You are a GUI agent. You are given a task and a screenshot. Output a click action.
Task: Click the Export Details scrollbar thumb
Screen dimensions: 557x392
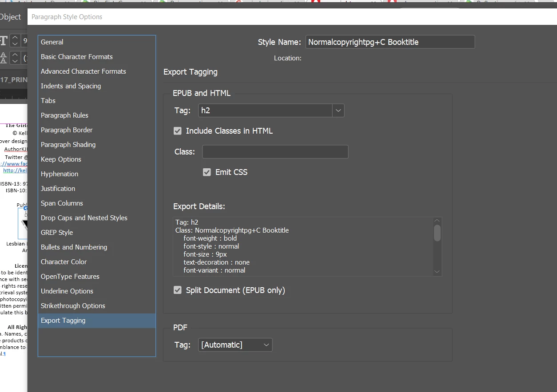pos(437,233)
